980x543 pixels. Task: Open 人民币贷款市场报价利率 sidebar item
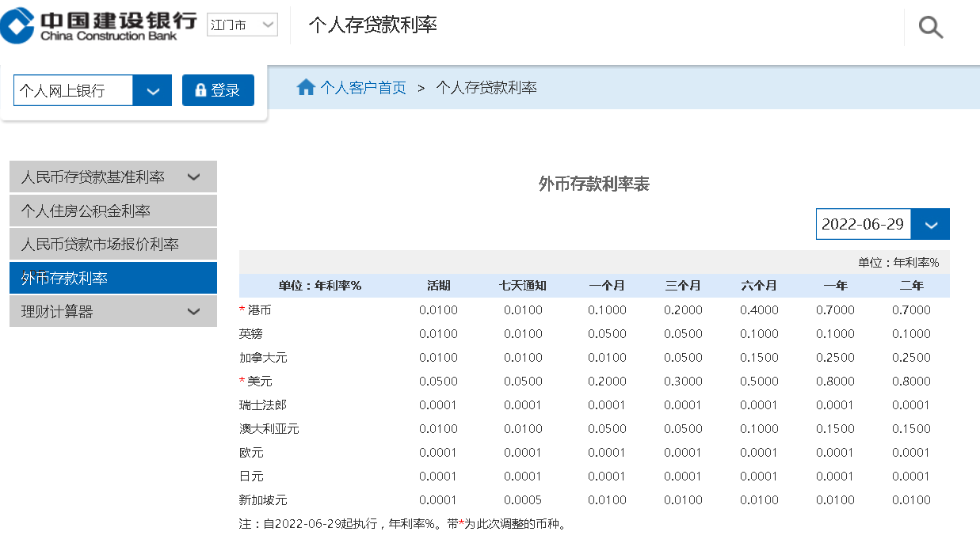point(100,245)
